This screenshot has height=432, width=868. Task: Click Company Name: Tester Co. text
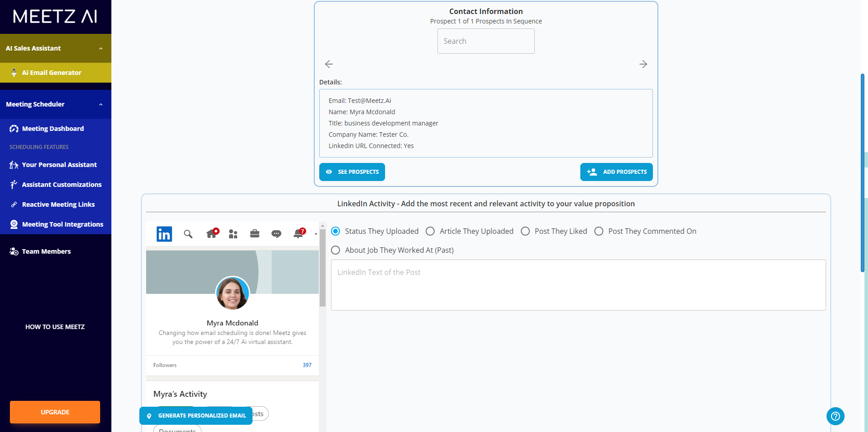[368, 135]
